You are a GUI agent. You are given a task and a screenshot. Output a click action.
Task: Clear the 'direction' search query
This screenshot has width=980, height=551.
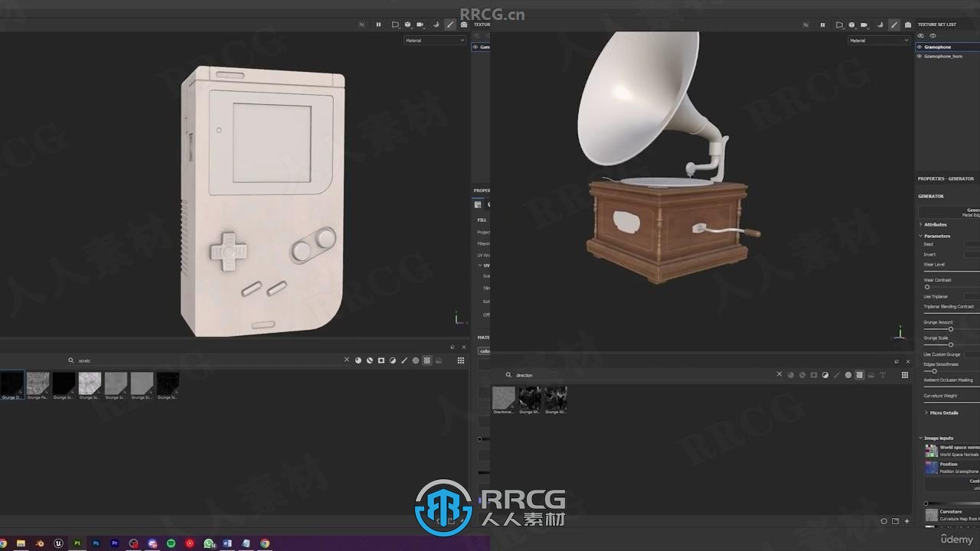click(x=779, y=375)
